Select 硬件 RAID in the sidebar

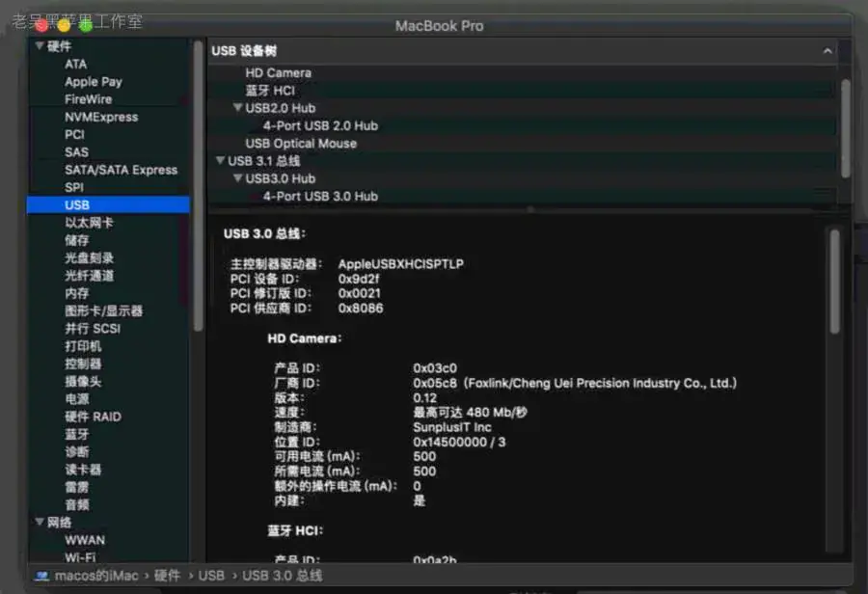tap(93, 417)
